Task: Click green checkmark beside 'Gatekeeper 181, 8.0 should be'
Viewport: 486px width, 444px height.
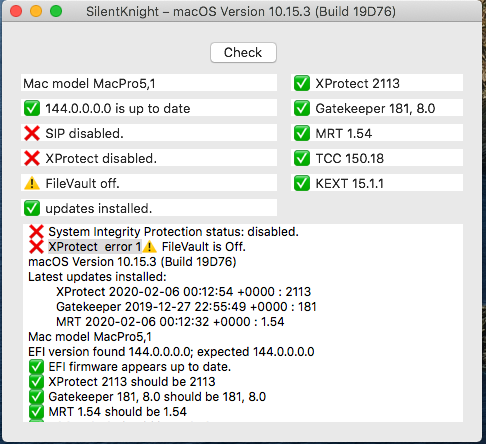Action: (x=36, y=397)
